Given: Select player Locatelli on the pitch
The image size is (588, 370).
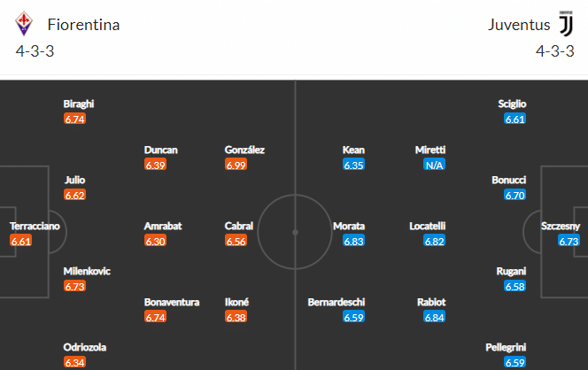Looking at the screenshot, I should [427, 226].
